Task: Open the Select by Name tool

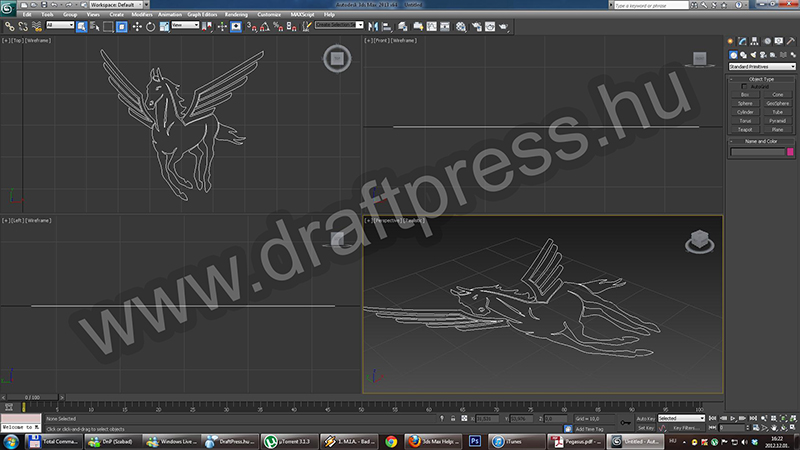Action: [95, 27]
